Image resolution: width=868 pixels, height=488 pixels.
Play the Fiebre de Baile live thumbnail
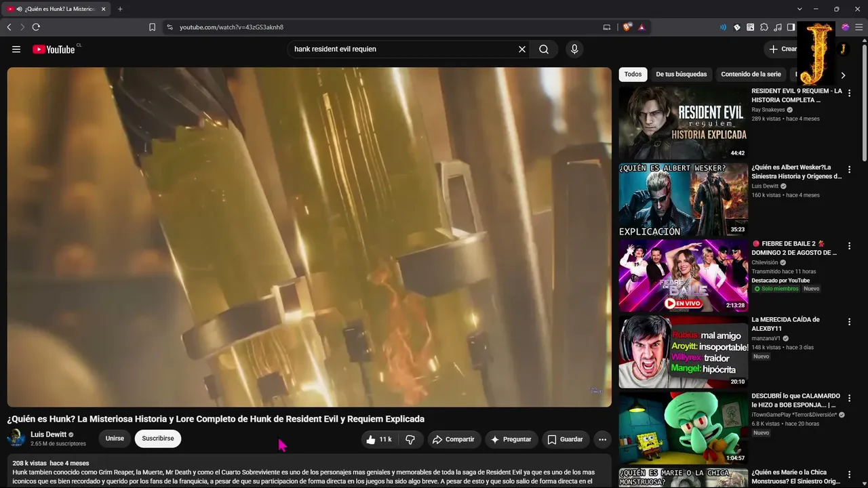684,275
